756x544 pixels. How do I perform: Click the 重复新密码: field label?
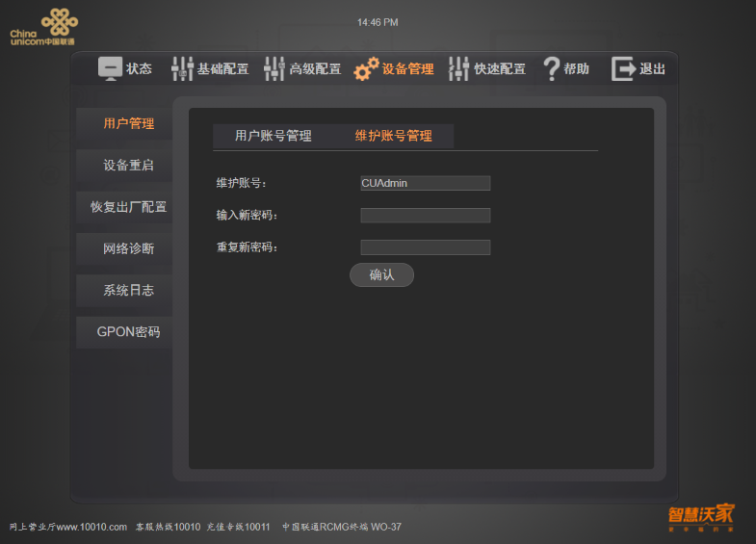click(247, 247)
